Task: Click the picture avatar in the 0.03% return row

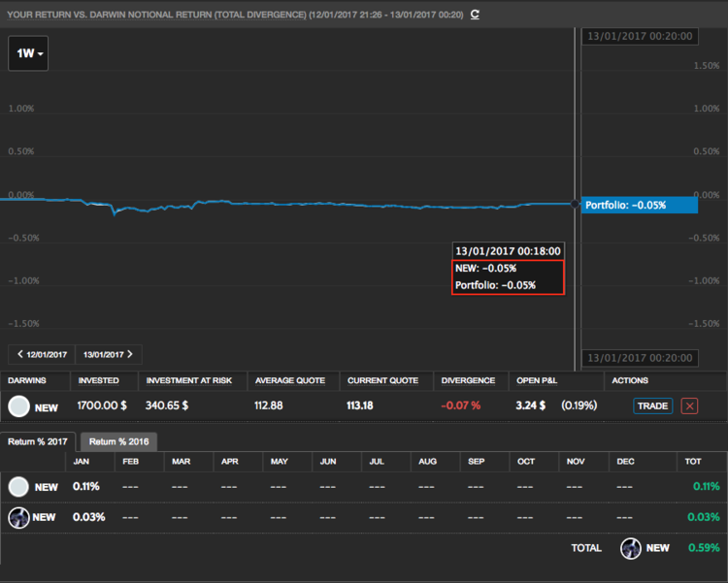Action: coord(18,517)
